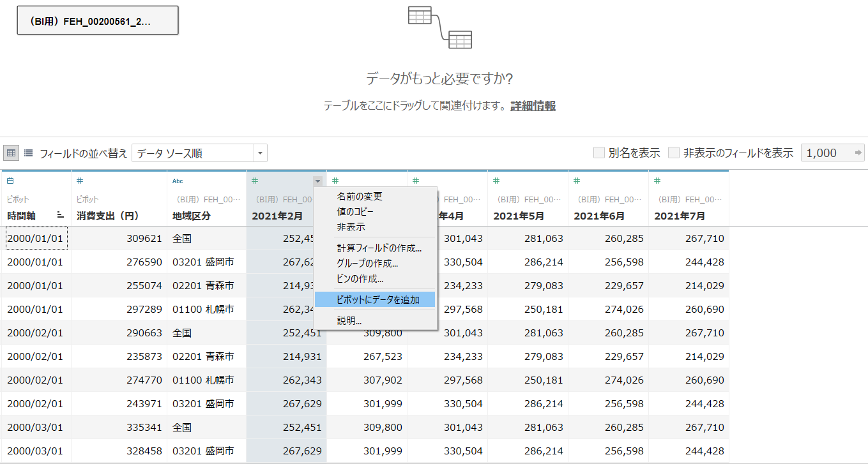This screenshot has width=868, height=464.
Task: Click number type icon of 2021年7月 column
Action: click(x=657, y=181)
